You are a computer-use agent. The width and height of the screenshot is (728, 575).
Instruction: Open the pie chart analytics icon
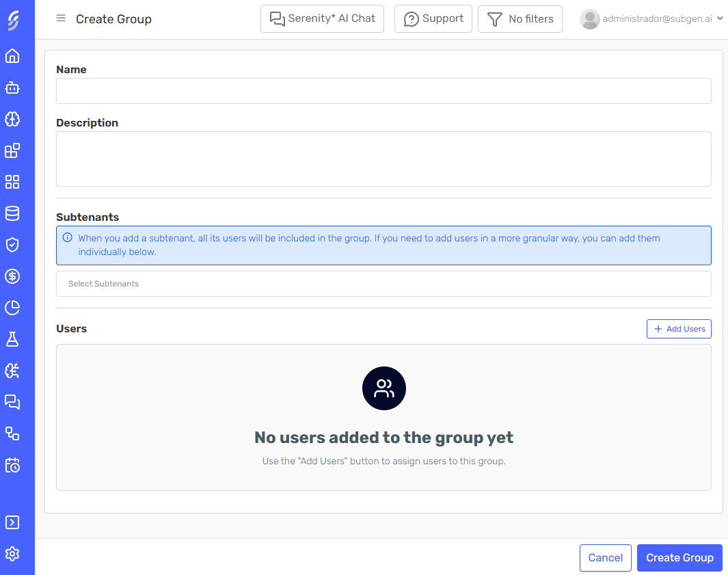pos(12,307)
